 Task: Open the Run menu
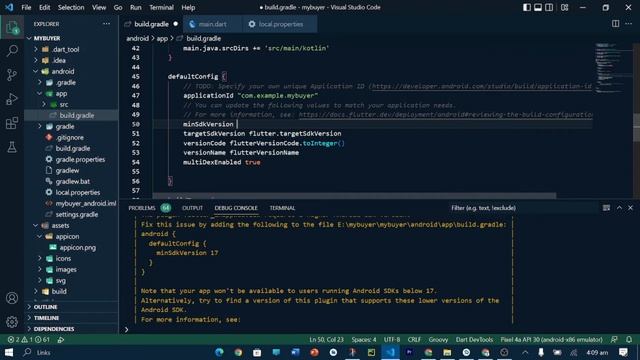[136, 7]
